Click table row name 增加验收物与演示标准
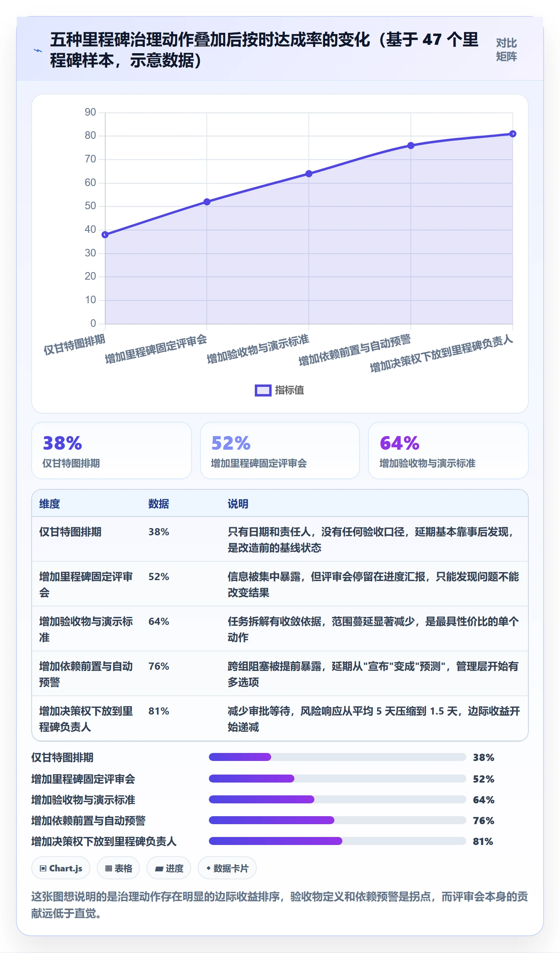This screenshot has width=560, height=953. point(86,629)
